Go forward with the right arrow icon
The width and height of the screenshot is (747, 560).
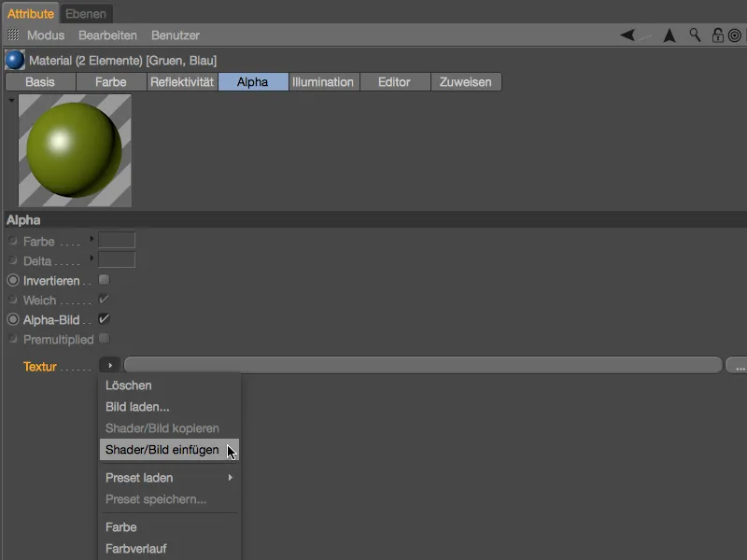[x=645, y=35]
